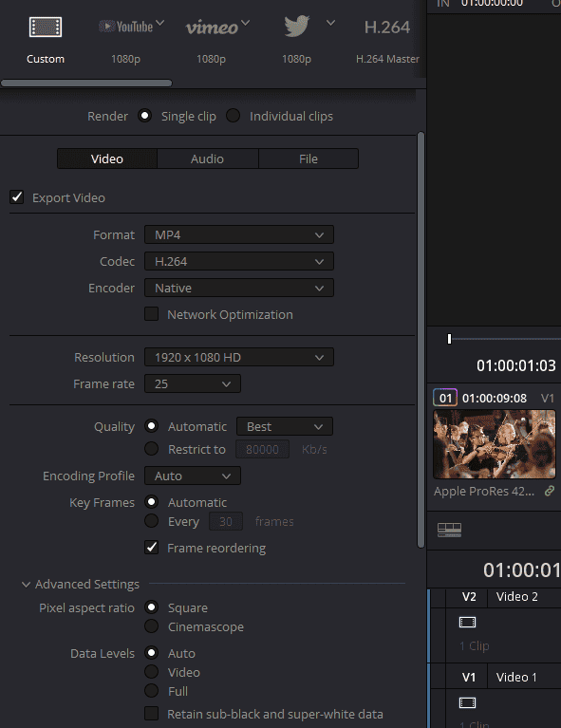Select Full data levels
The height and width of the screenshot is (728, 561).
(x=151, y=691)
